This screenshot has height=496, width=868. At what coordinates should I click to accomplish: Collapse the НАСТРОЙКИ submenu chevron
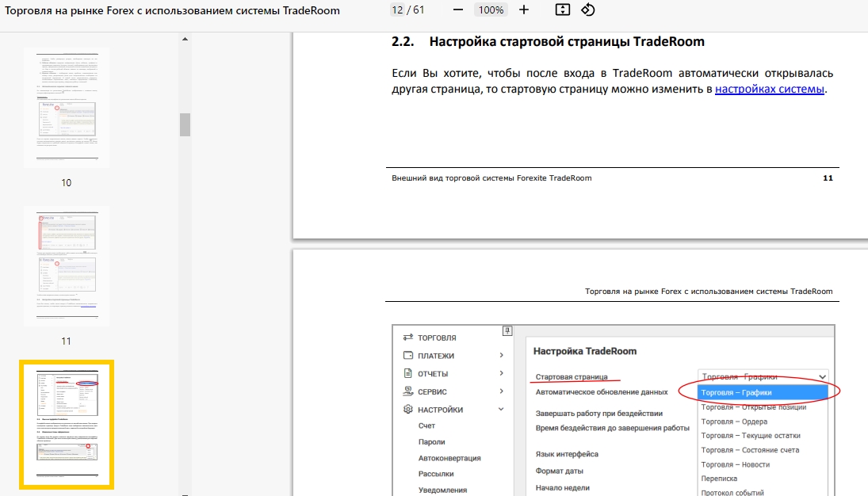tap(501, 410)
